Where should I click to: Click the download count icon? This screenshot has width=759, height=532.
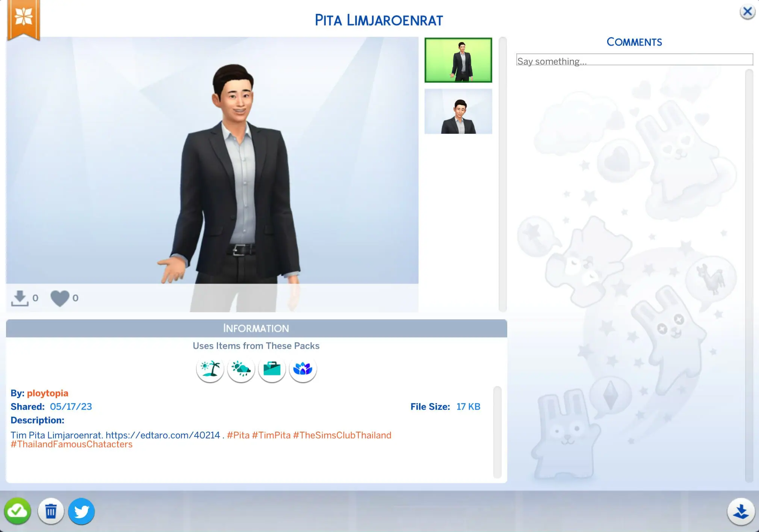pyautogui.click(x=20, y=298)
